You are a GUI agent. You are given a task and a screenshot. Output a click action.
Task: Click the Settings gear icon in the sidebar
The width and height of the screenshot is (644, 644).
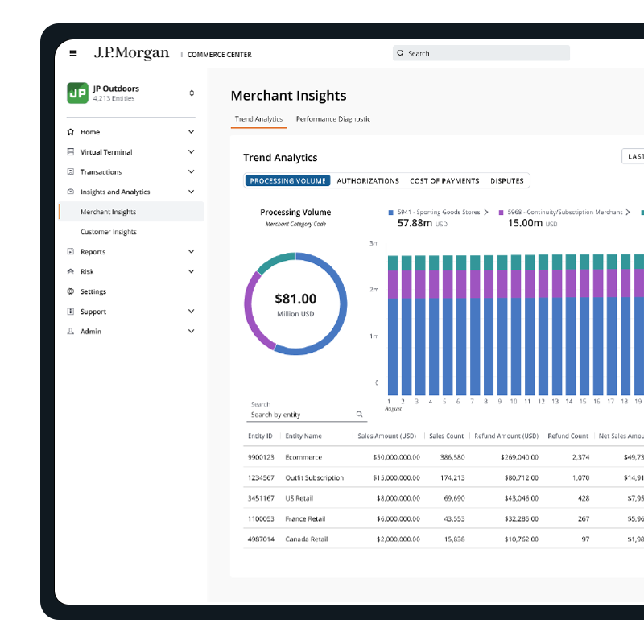pyautogui.click(x=71, y=291)
